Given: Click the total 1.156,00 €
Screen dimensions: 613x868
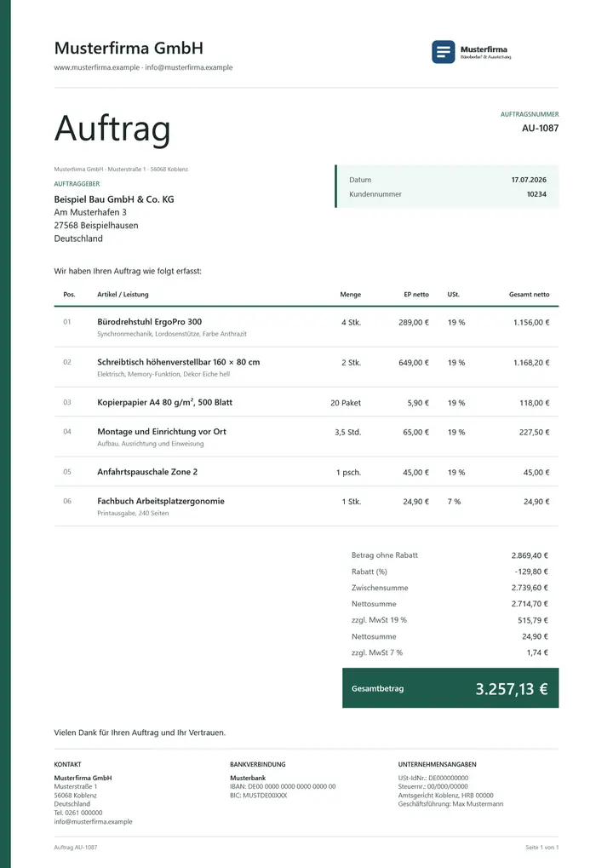Looking at the screenshot, I should pyautogui.click(x=531, y=322).
